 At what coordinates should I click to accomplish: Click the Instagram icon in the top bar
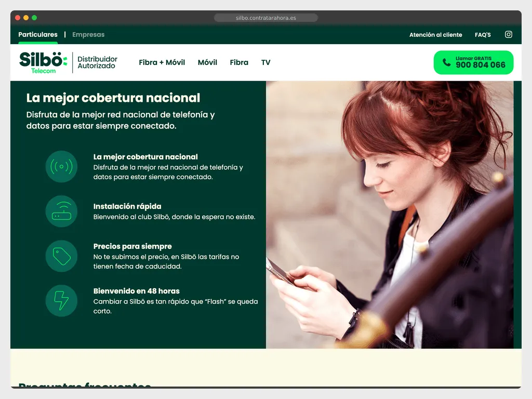tap(508, 34)
